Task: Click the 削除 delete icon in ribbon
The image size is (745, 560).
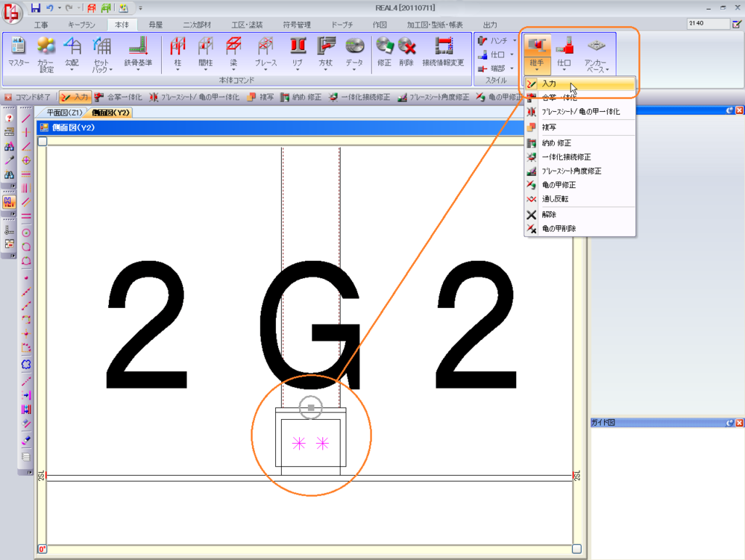Action: coord(406,46)
